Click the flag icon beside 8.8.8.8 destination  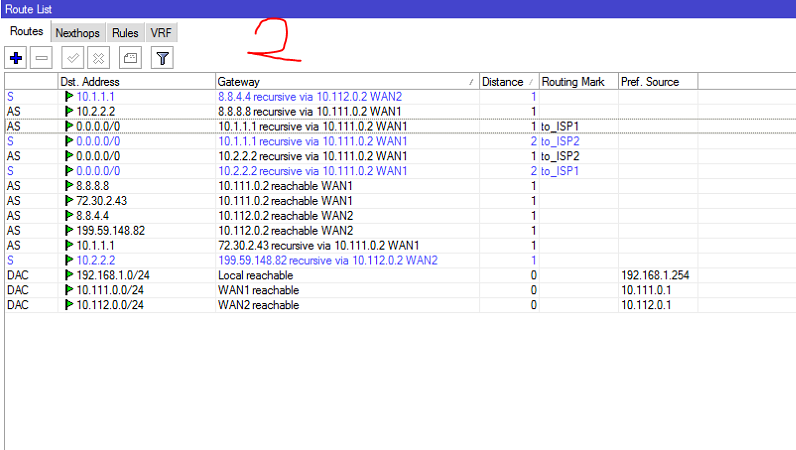click(70, 186)
